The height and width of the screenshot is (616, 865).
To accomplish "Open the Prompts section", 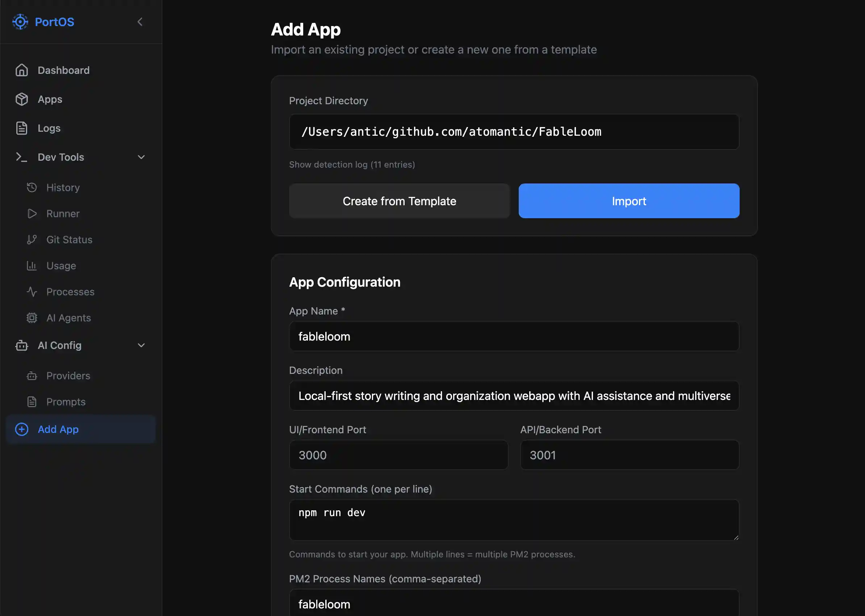I will (66, 402).
